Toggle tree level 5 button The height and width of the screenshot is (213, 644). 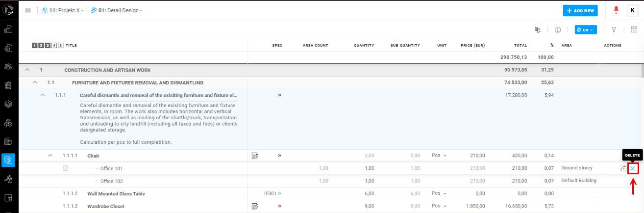pos(60,46)
